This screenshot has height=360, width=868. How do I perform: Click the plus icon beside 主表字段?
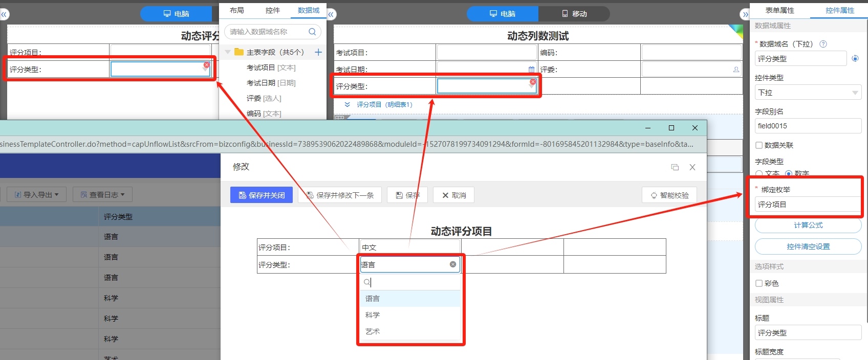pos(318,52)
